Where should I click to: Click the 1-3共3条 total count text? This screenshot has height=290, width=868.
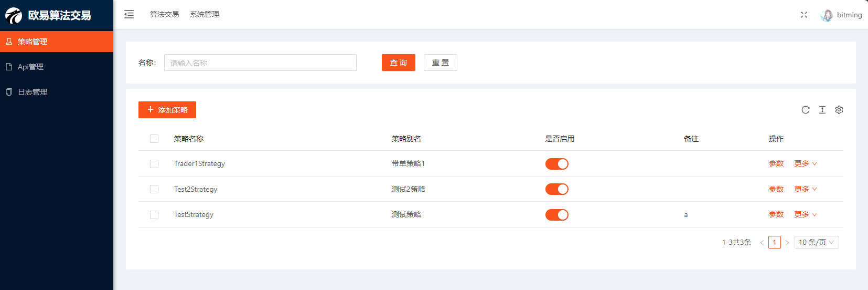point(736,242)
